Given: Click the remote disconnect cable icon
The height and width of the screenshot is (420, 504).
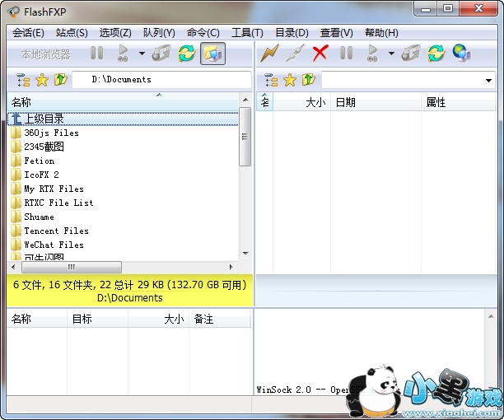Looking at the screenshot, I should 295,54.
